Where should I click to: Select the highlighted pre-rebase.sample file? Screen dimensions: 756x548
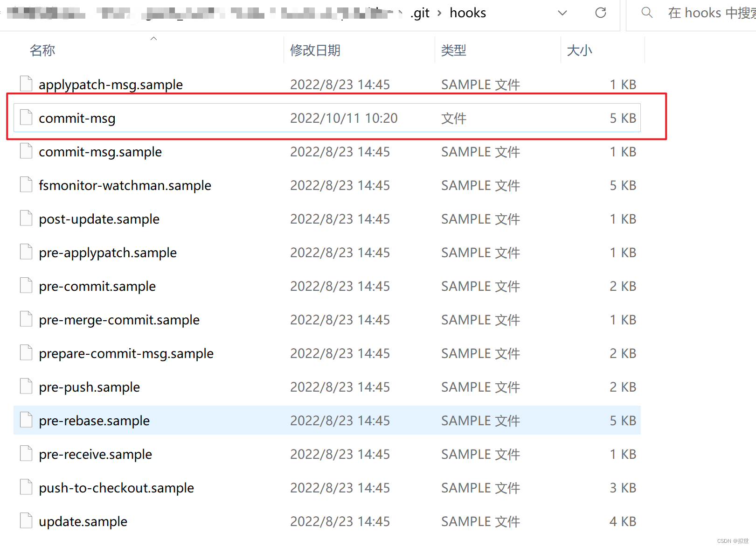[94, 420]
